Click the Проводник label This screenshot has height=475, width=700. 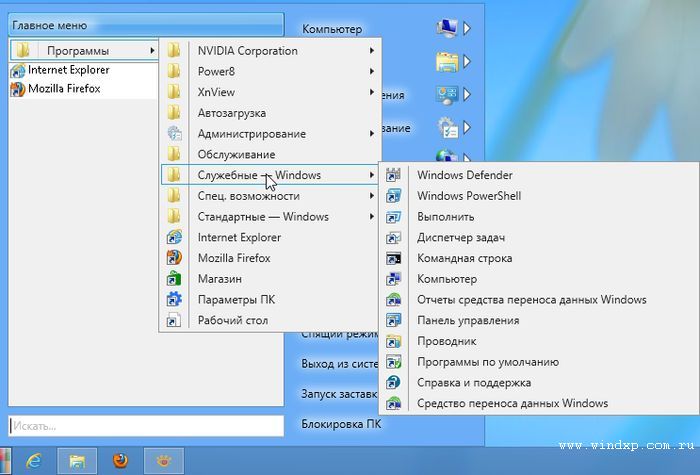pos(446,342)
